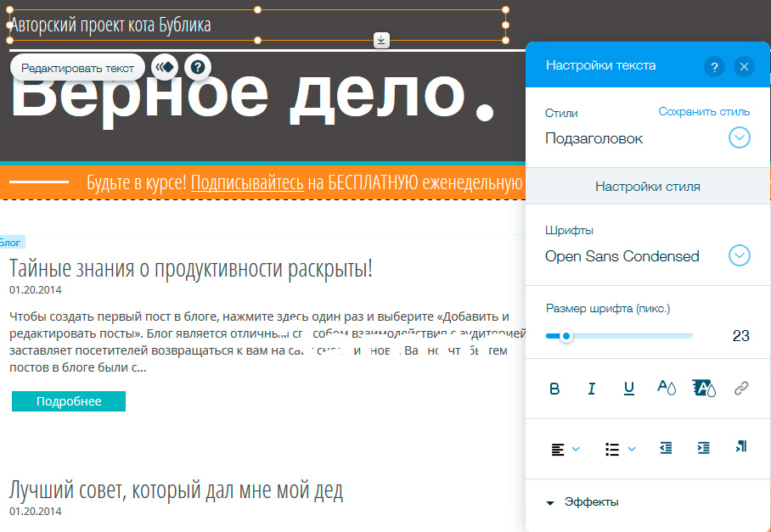Screen dimensions: 771x532
Task: Close the Настройки текста panel
Action: point(744,66)
